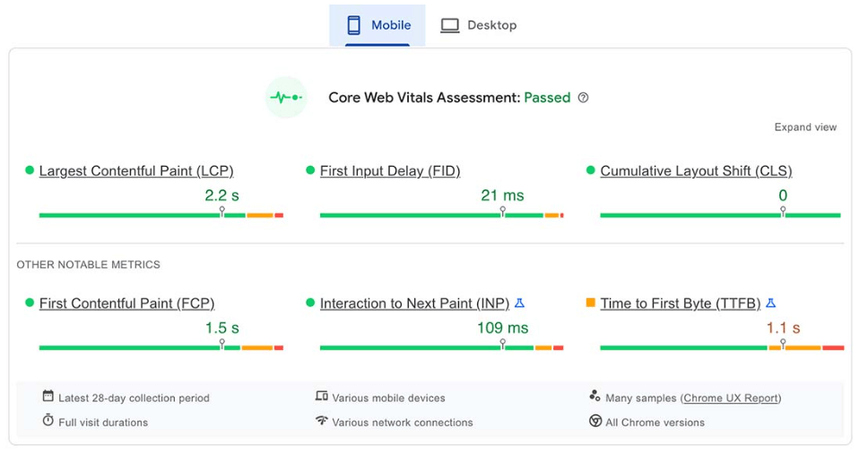Click Expand view

click(805, 127)
